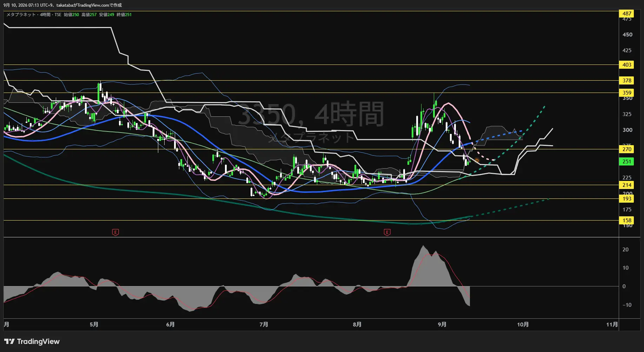Click the 10月 label on the time axis

pyautogui.click(x=523, y=325)
